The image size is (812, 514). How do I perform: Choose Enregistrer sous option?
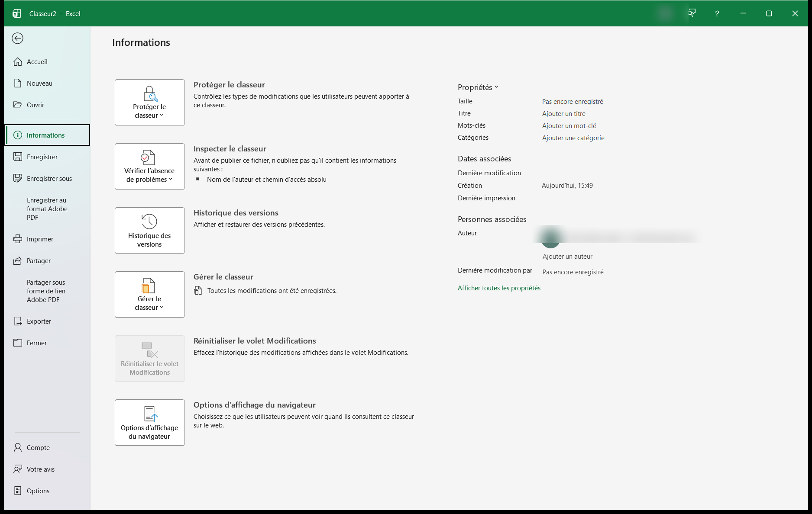coord(47,179)
